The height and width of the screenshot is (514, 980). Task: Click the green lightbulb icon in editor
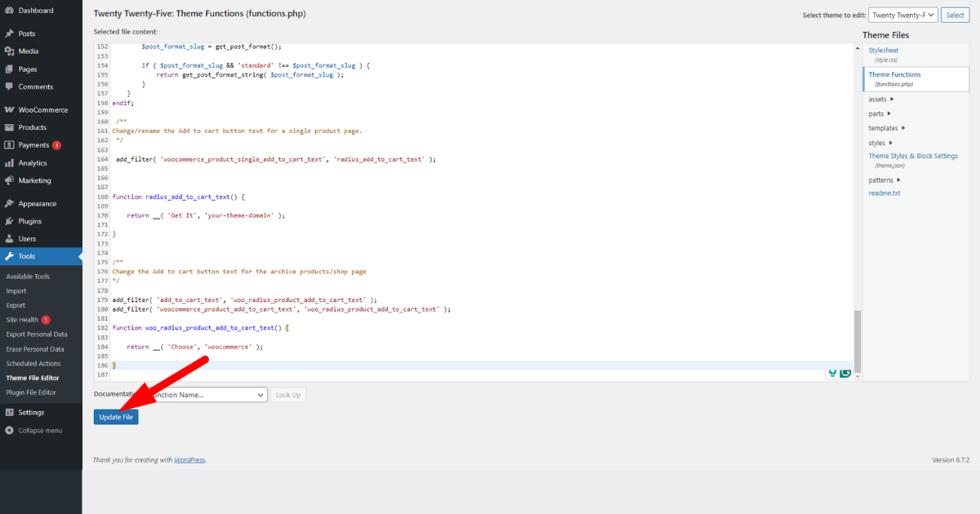point(832,373)
